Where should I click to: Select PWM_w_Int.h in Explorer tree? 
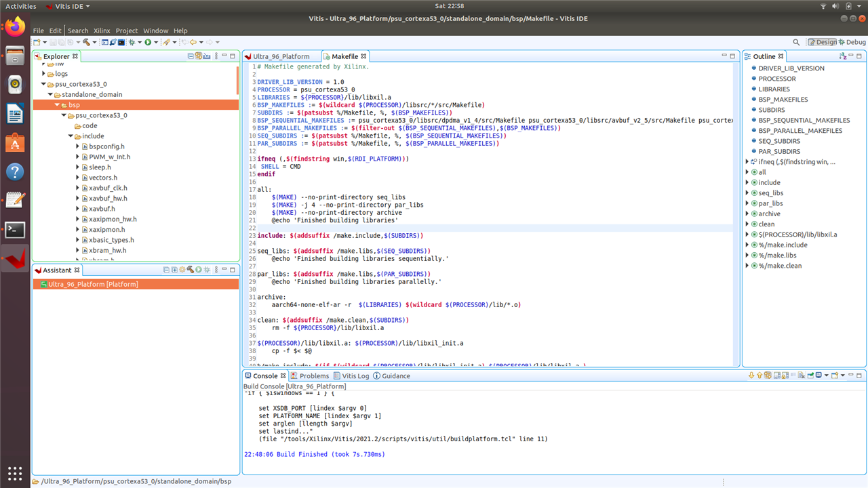[x=109, y=157]
